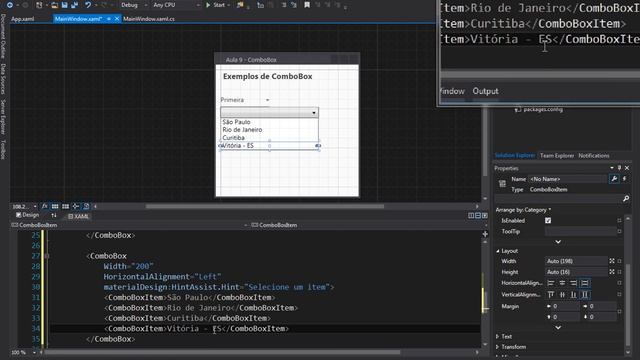Click the Navigate Backward toolbar icon
640x360 pixels.
click(10, 5)
